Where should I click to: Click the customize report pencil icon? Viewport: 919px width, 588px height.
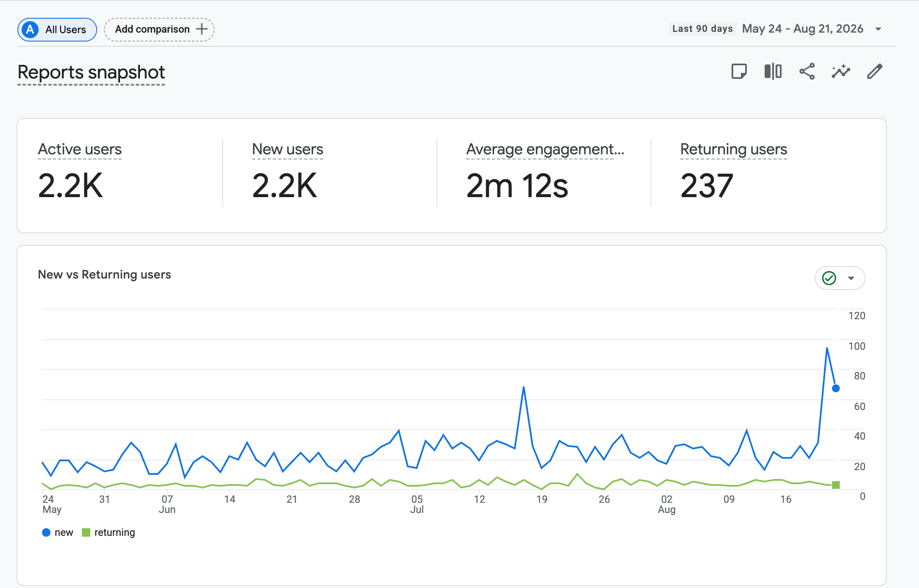(x=874, y=72)
